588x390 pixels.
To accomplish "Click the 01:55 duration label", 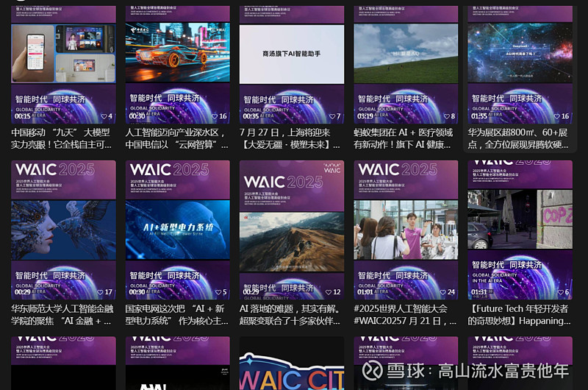I will click(x=479, y=116).
